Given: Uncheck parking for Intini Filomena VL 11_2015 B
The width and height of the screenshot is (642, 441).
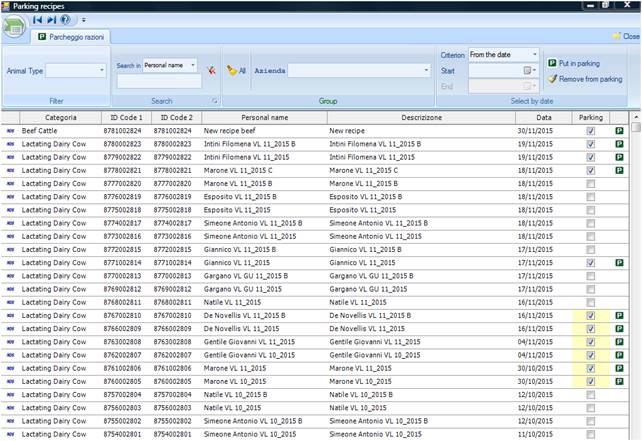Looking at the screenshot, I should 590,144.
